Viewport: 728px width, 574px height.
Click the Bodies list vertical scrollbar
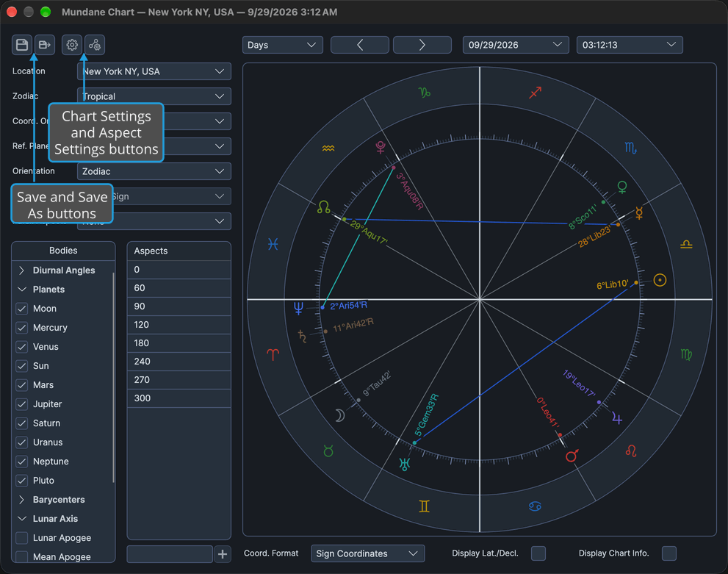tap(113, 378)
